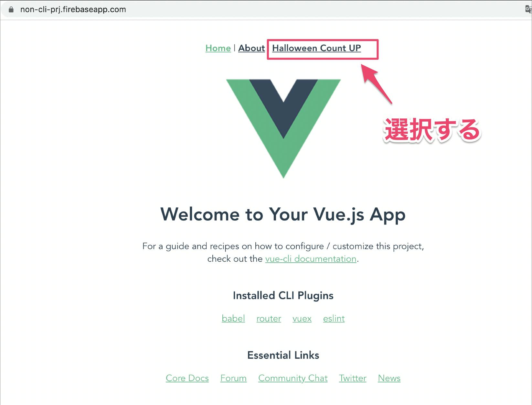The image size is (532, 405).
Task: Open the vuex plugin link
Action: coord(302,319)
